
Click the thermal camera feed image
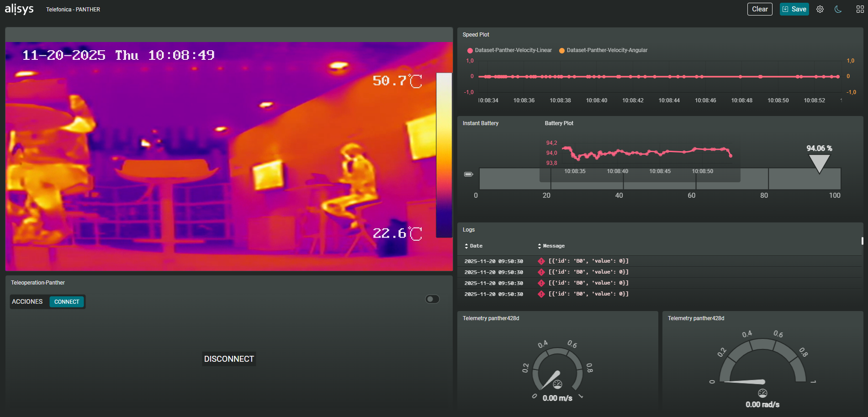(229, 157)
